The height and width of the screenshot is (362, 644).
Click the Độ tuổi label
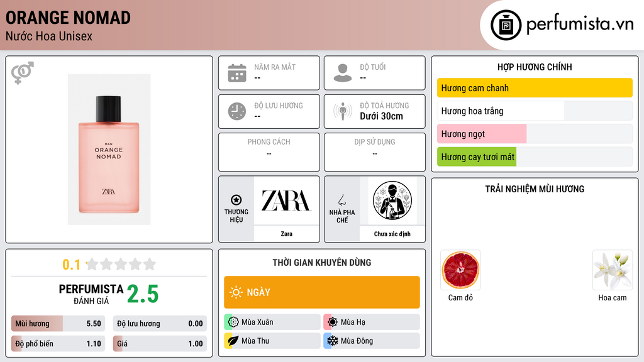click(x=373, y=67)
